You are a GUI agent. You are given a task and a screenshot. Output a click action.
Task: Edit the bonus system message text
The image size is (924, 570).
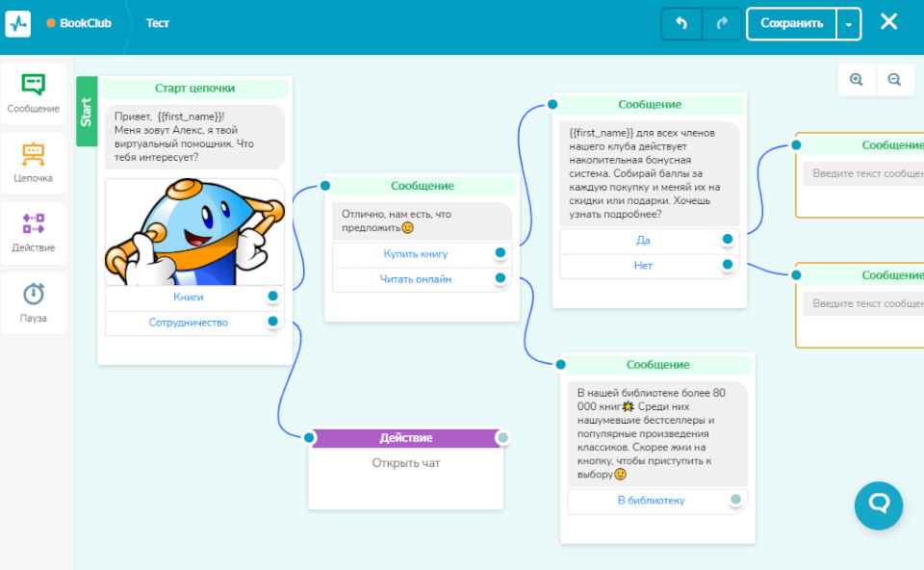coord(650,174)
